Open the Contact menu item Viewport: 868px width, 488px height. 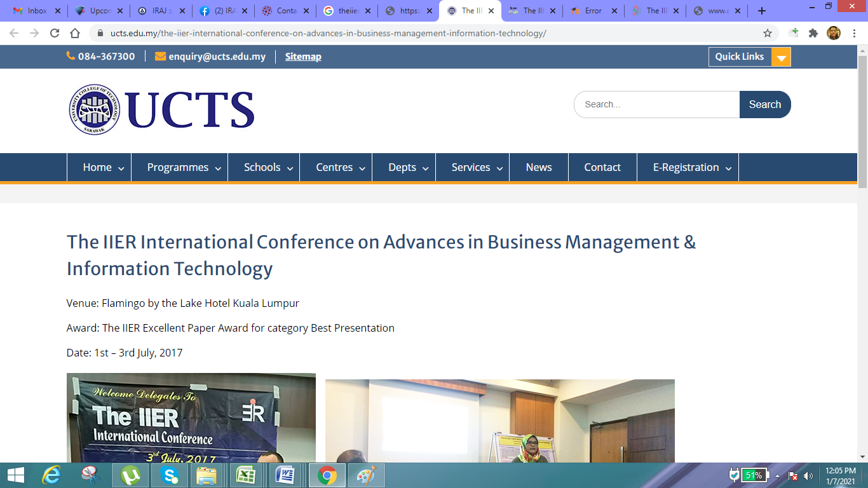602,168
